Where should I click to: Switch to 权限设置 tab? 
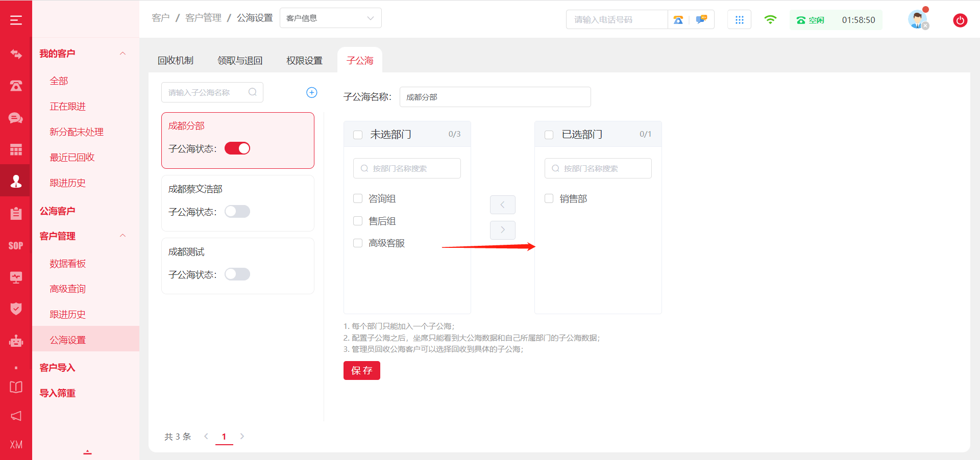pos(305,60)
